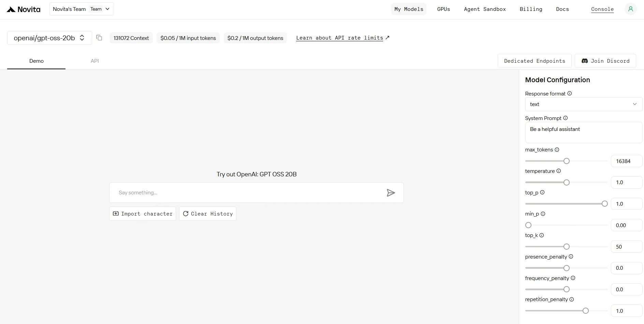Open Learn about API rate limits link

(x=343, y=38)
